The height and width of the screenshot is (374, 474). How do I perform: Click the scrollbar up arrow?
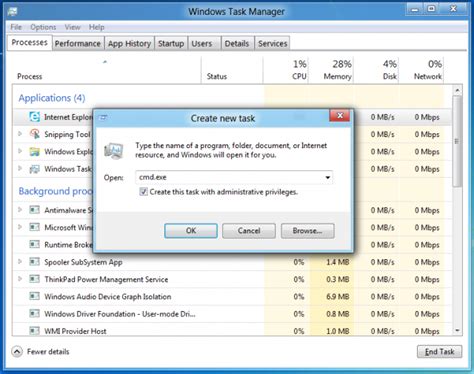pyautogui.click(x=457, y=90)
